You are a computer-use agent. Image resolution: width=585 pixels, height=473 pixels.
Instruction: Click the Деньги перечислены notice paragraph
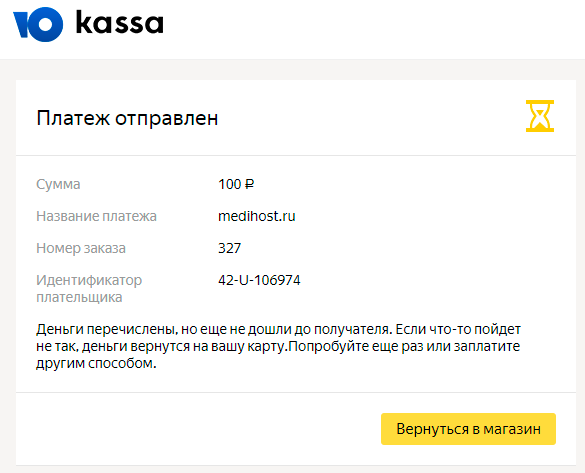[x=278, y=346]
